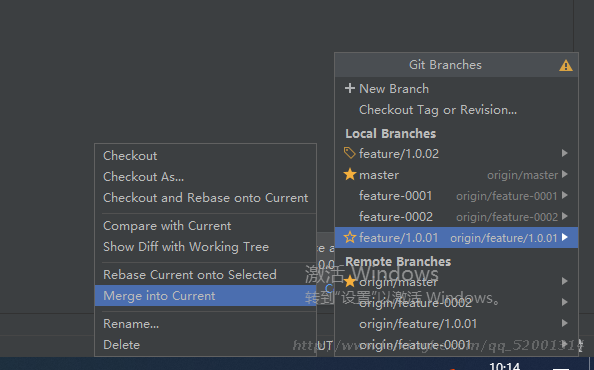Toggle the favorite star on local master

click(x=350, y=174)
